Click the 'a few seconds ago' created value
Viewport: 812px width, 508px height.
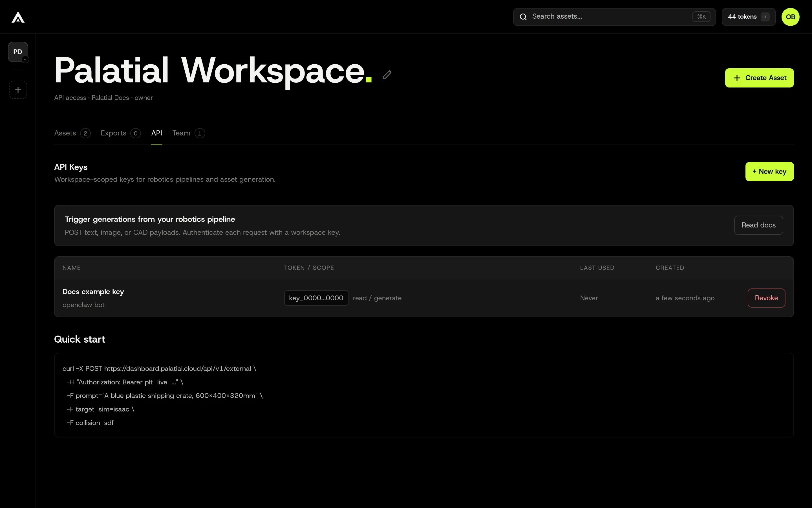click(685, 298)
